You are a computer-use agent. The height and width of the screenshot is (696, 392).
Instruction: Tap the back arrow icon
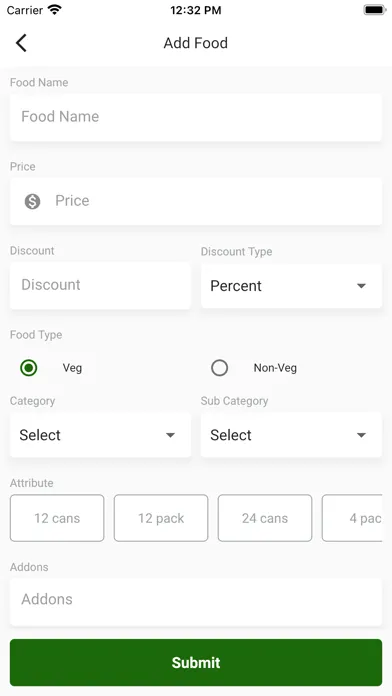coord(21,43)
